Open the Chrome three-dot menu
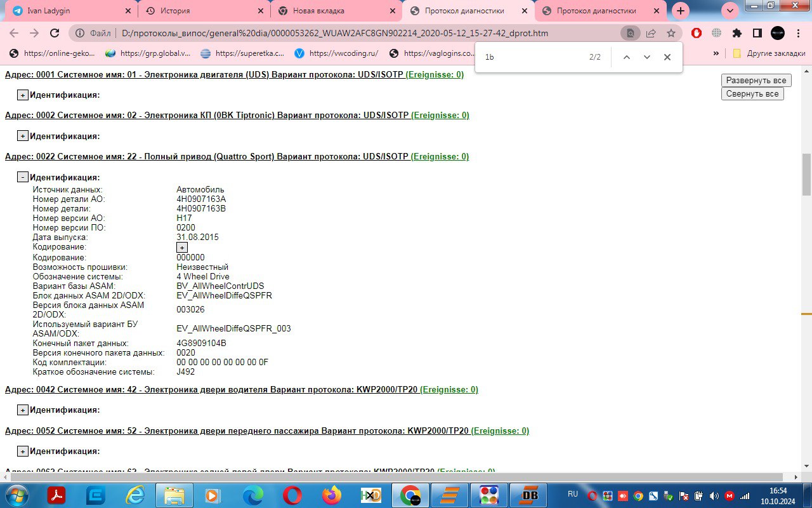This screenshot has width=812, height=508. (798, 33)
